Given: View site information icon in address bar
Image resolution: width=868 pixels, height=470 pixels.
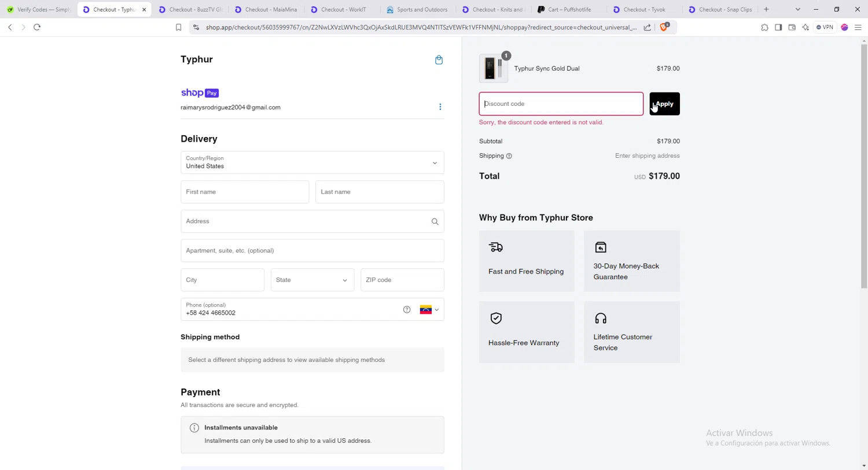Looking at the screenshot, I should coord(196,27).
